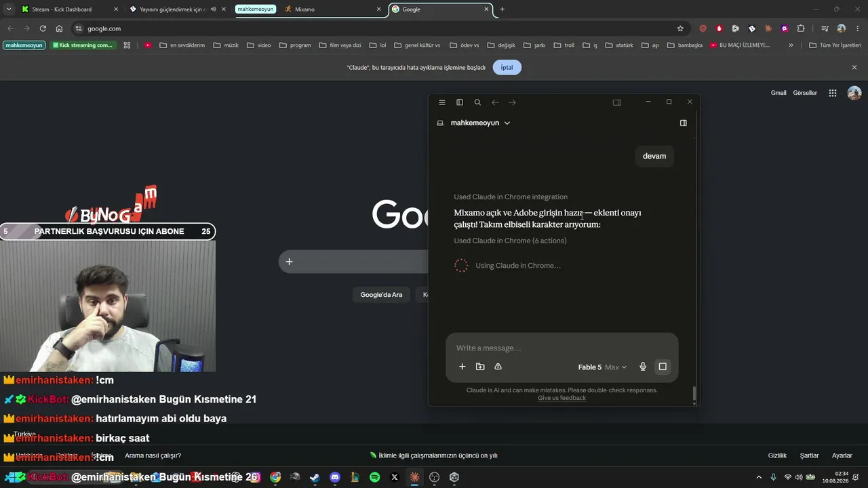868x488 pixels.
Task: Click the plus icon in Google search box
Action: (289, 262)
